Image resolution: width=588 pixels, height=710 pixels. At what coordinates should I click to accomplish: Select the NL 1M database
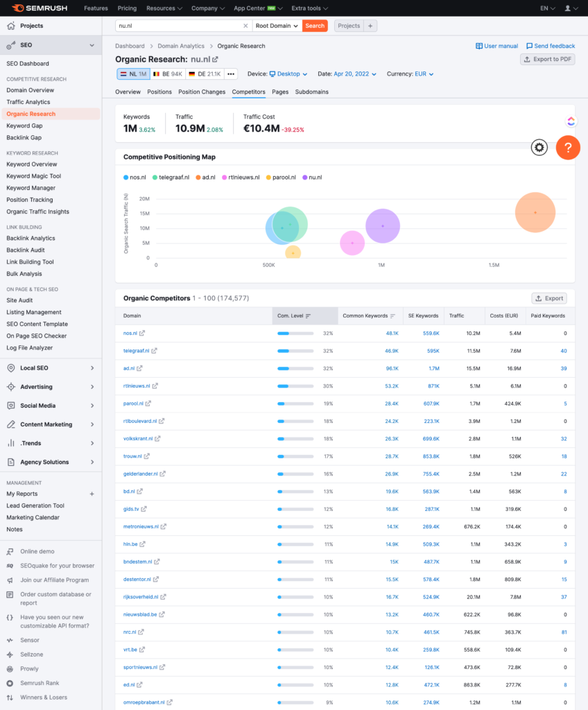pos(133,73)
